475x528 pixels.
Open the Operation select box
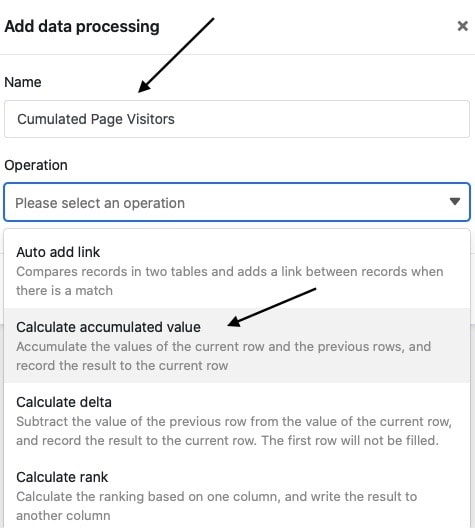pyautogui.click(x=237, y=202)
